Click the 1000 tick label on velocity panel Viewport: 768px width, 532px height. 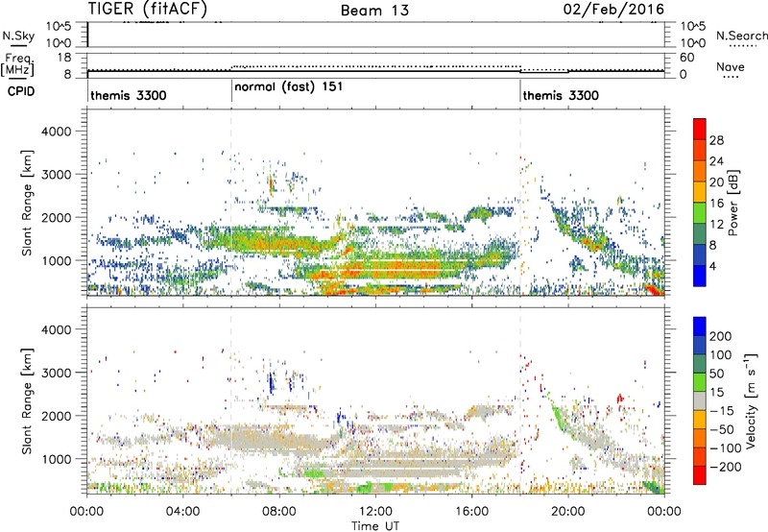click(x=56, y=459)
